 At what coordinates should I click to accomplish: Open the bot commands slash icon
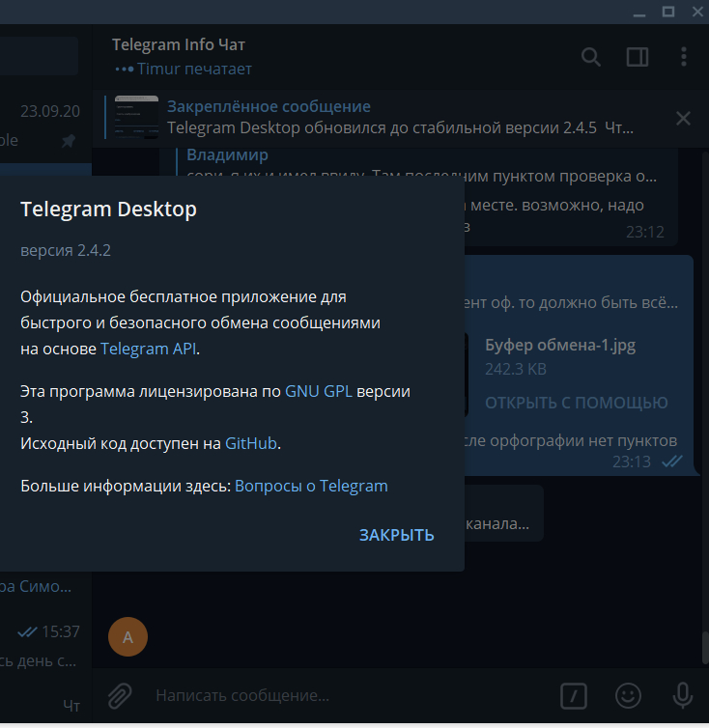click(574, 696)
